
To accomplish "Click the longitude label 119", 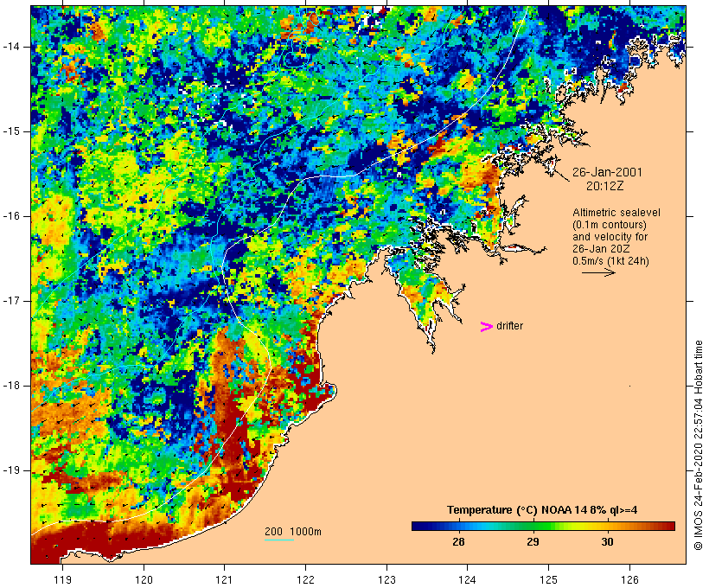I will [62, 580].
